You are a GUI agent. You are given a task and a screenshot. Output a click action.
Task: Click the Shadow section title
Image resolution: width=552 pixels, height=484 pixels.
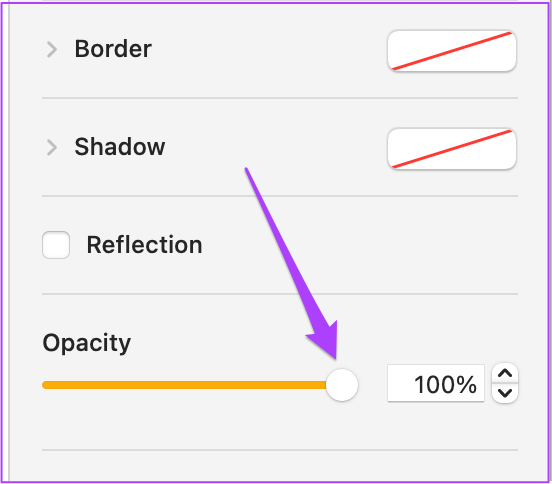point(120,146)
